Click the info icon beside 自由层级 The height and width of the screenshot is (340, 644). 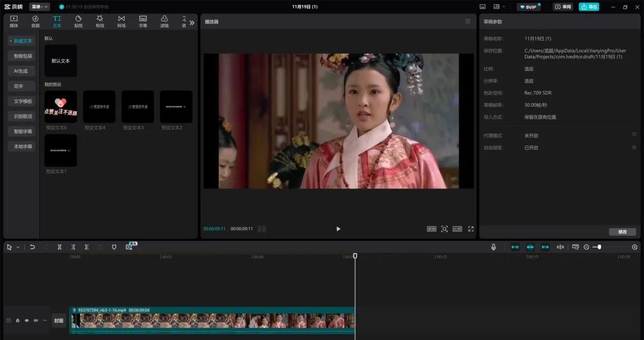tap(634, 147)
